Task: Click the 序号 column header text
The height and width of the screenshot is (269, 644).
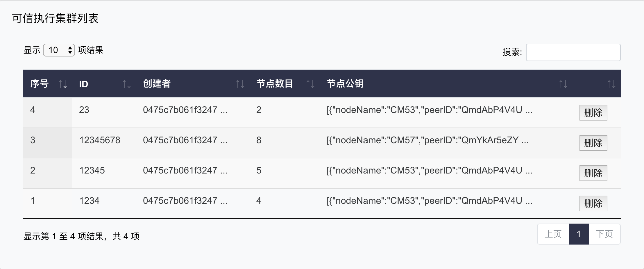Action: click(x=39, y=84)
